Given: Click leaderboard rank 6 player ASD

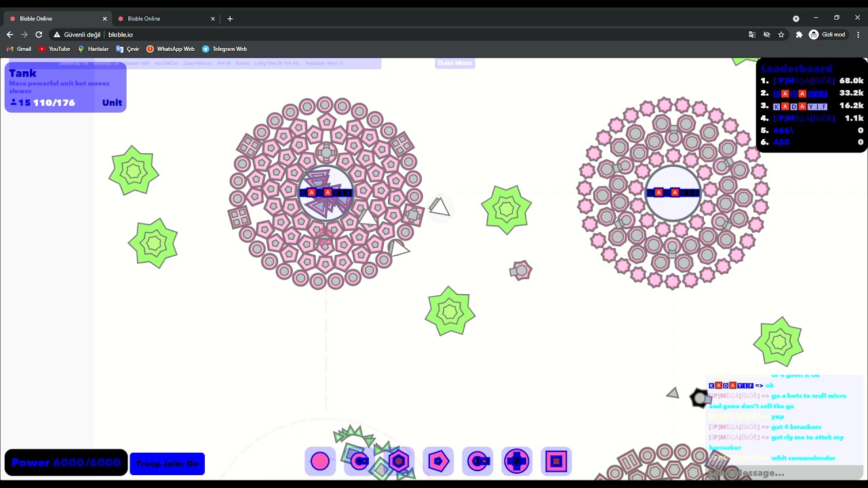Looking at the screenshot, I should (781, 142).
